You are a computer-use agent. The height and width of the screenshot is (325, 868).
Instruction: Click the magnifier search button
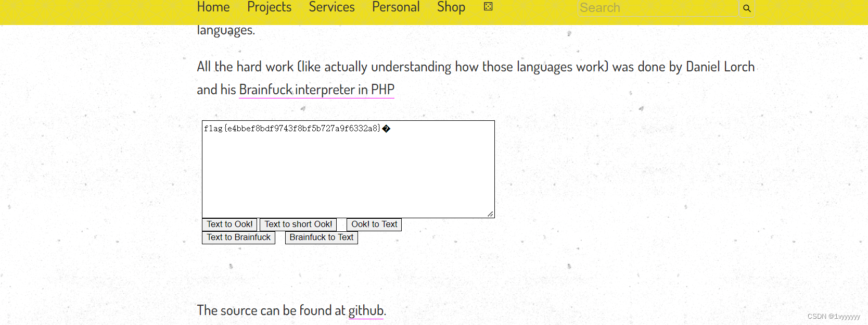[x=747, y=8]
